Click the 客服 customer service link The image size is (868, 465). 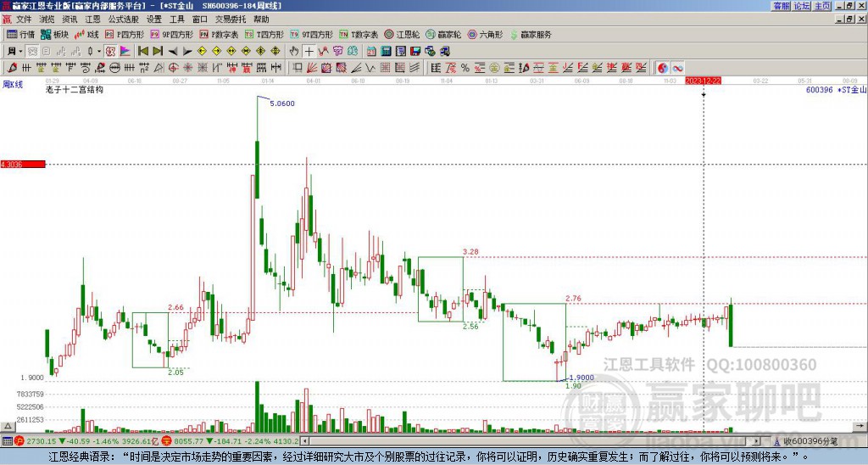tap(782, 6)
